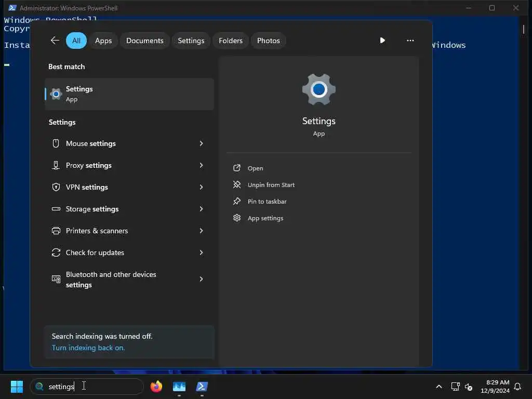This screenshot has height=399, width=532.
Task: Show hidden tray icons chevron
Action: tap(438, 387)
